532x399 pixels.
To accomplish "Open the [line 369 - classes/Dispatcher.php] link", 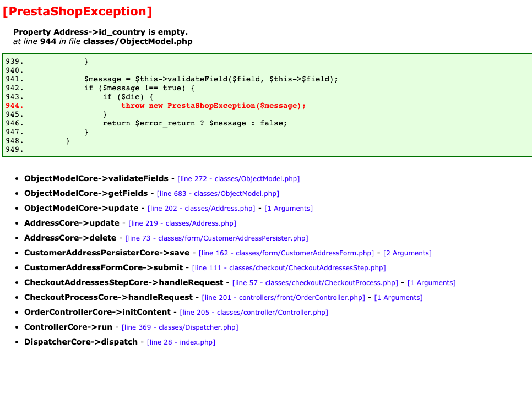I will pos(180,328).
